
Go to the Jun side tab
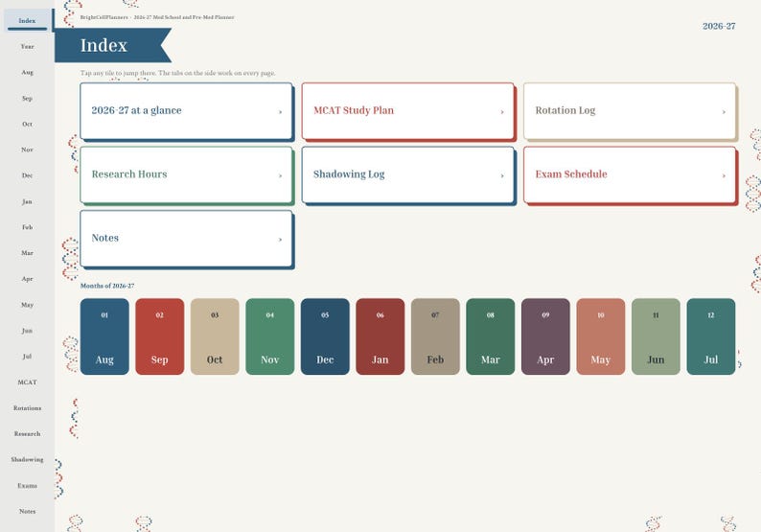point(27,331)
